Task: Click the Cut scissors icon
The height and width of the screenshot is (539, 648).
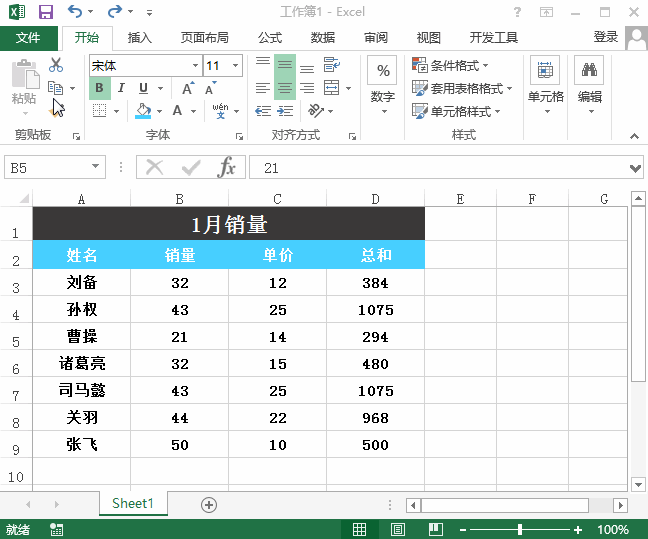Action: click(56, 65)
